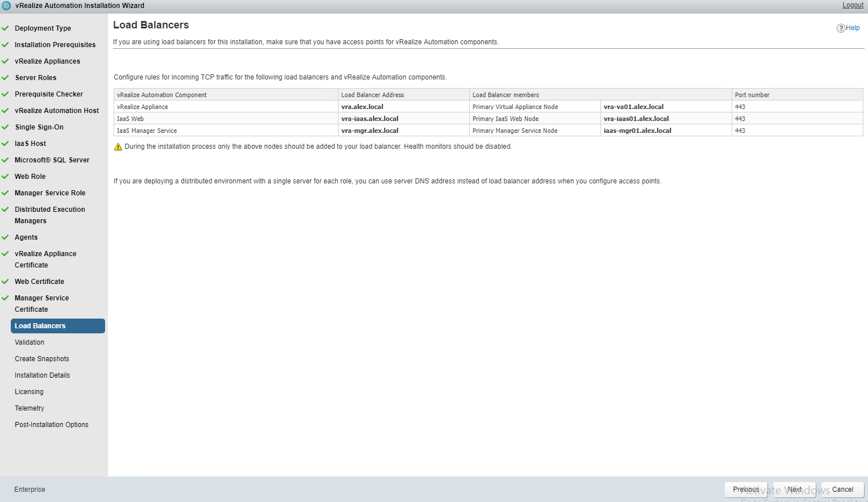Go to the Create Snapshots step
This screenshot has height=502, width=868.
point(42,359)
